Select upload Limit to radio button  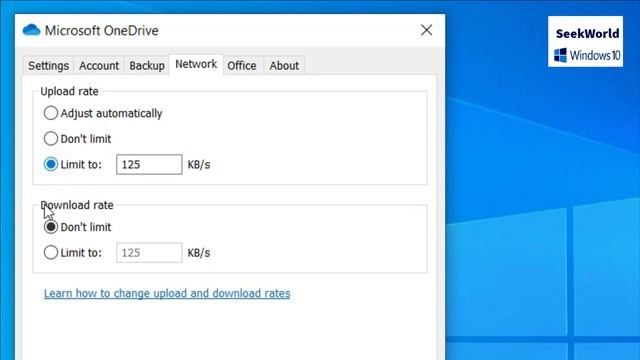tap(51, 164)
